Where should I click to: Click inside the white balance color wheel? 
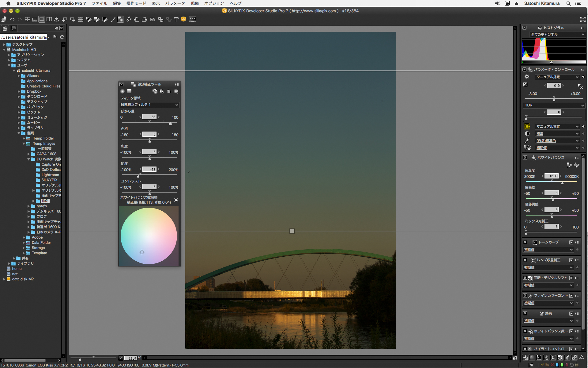click(149, 236)
